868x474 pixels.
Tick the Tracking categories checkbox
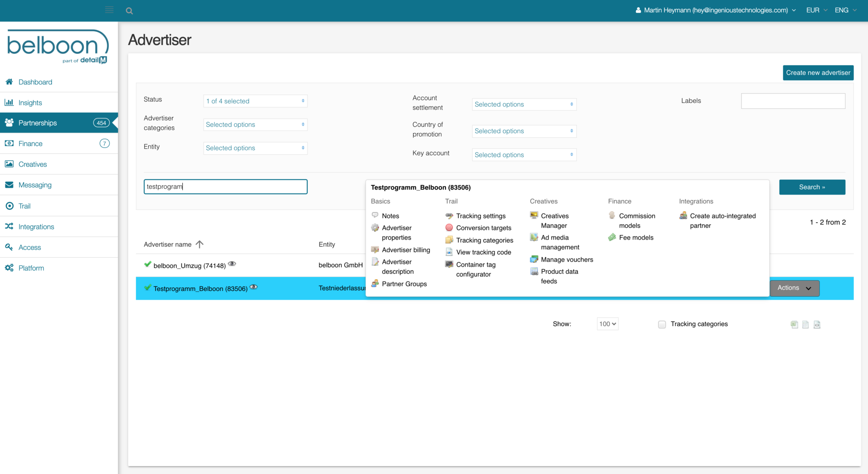click(x=662, y=324)
